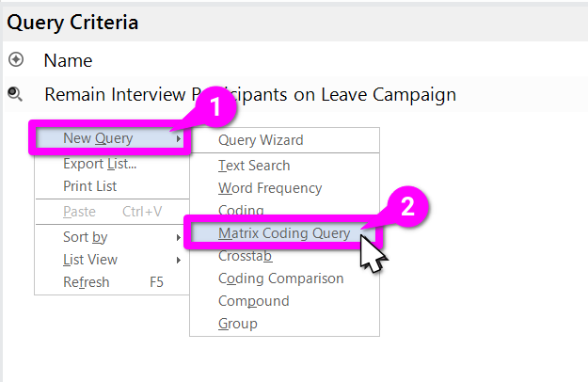This screenshot has height=382, width=588.
Task: Click the Group query option
Action: coord(237,324)
